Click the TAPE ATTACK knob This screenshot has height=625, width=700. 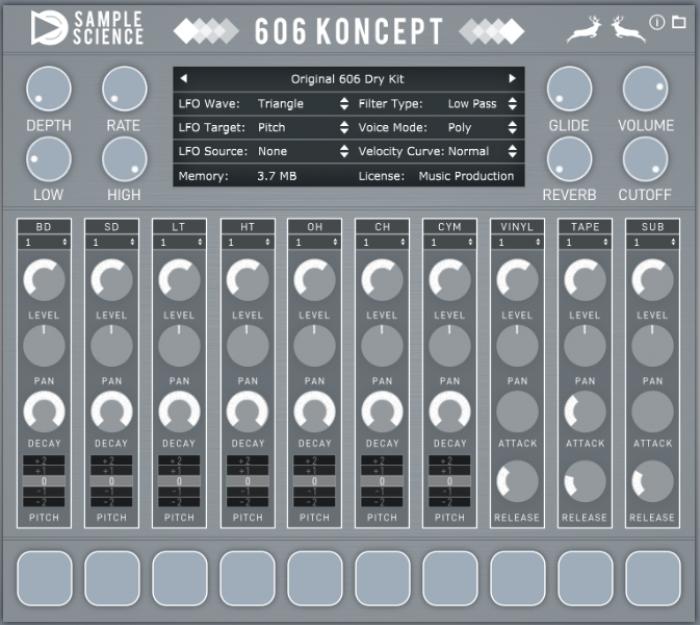pos(585,412)
